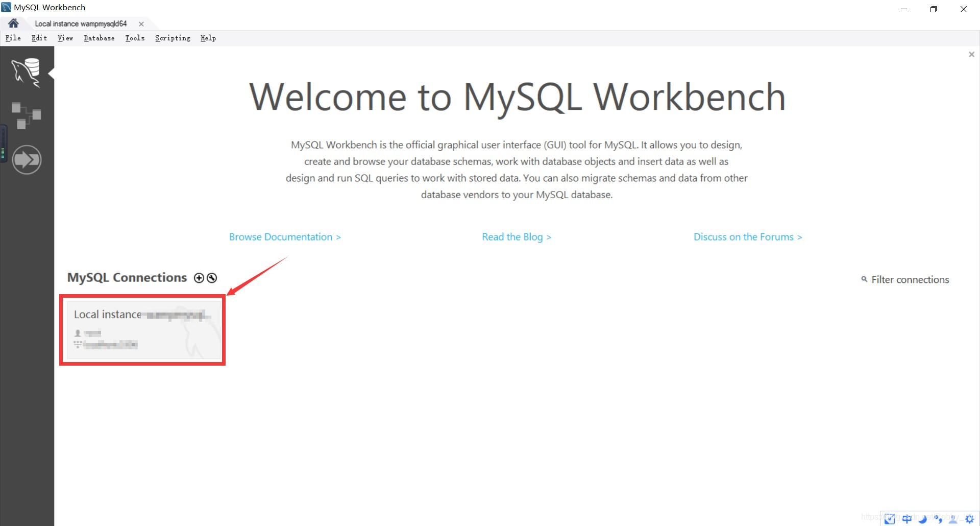Viewport: 980px width, 526px height.
Task: Open the Read the Blog link
Action: pos(516,236)
